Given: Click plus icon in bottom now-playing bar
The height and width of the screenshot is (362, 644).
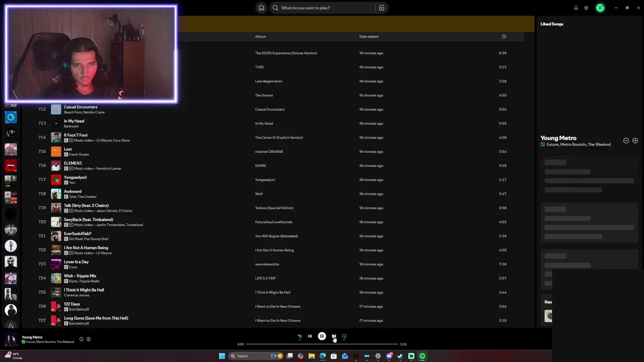Looking at the screenshot, I should point(89,339).
